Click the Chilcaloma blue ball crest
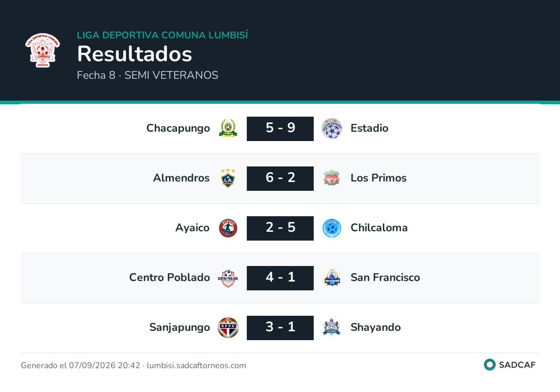This screenshot has width=560, height=392. 332,228
